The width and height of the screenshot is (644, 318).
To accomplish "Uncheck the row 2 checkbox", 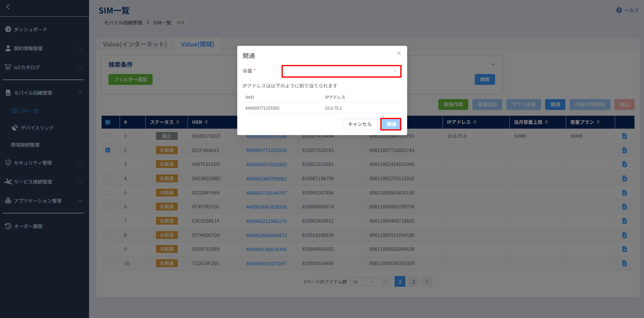I will click(108, 150).
